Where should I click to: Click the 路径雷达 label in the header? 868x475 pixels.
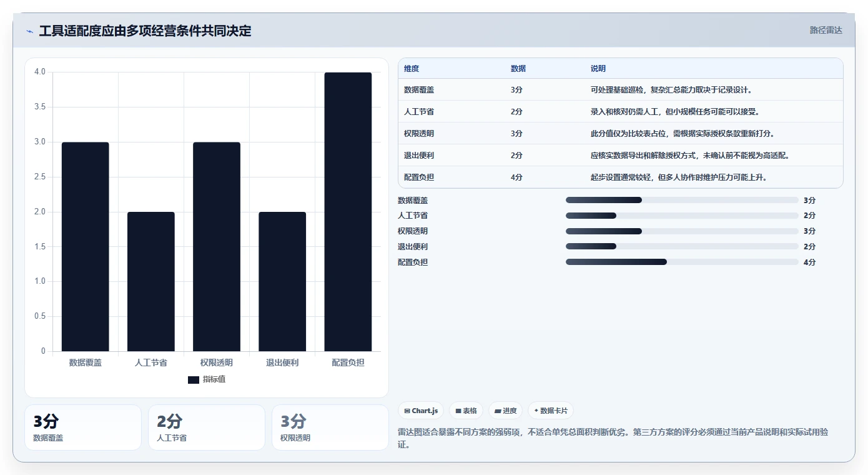[826, 30]
